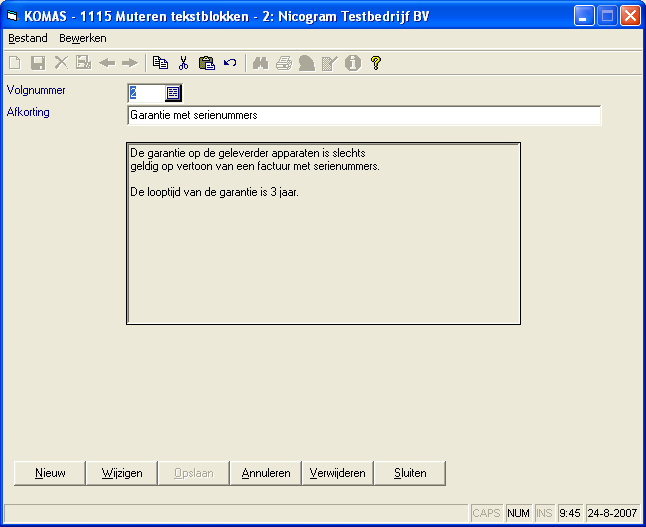The width and height of the screenshot is (646, 527).
Task: Click the INS status bar indicator
Action: 544,513
